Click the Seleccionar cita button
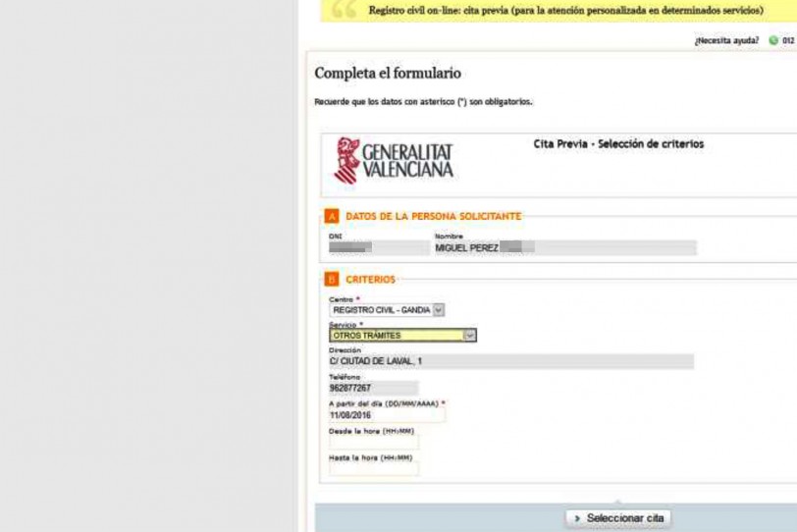Screen dimensions: 797x532 point(618,518)
